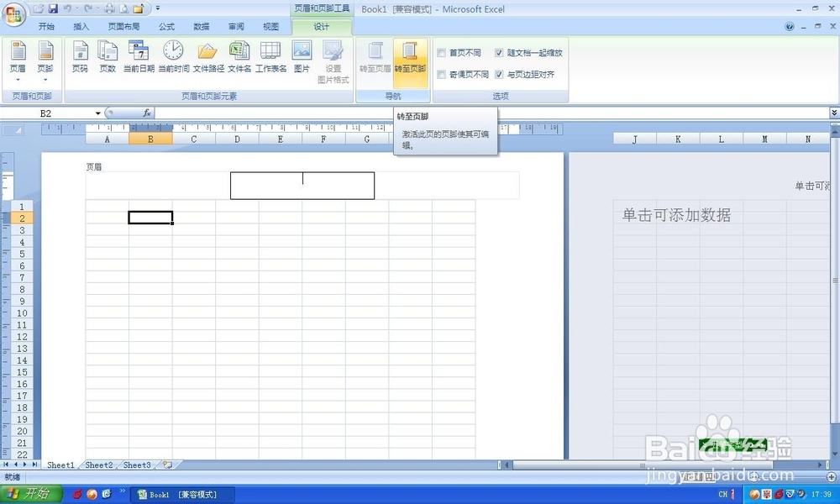
Task: Select the 设计 design tab
Action: [322, 26]
